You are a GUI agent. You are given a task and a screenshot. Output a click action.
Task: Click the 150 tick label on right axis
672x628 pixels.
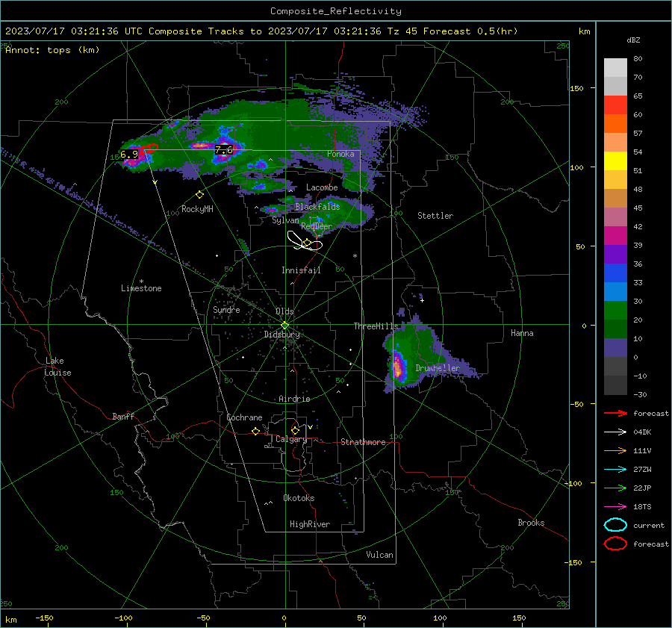[577, 88]
